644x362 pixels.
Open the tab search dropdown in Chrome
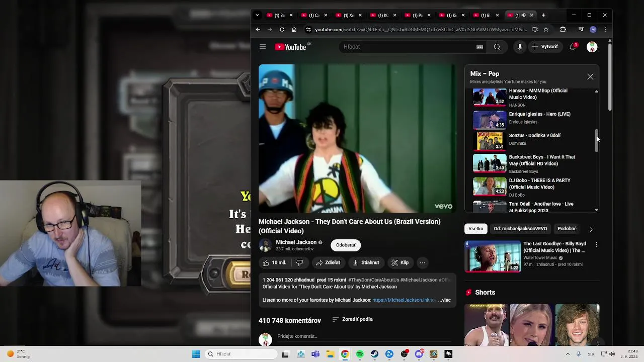[x=257, y=15]
